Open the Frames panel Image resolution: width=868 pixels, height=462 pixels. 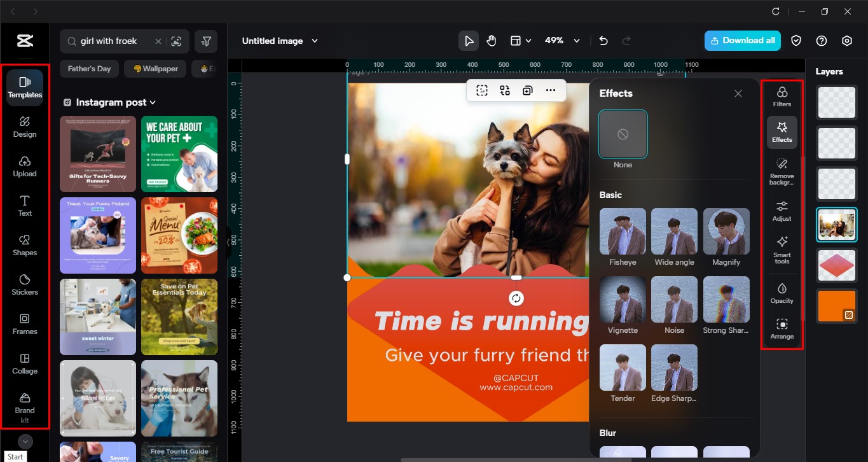[25, 324]
